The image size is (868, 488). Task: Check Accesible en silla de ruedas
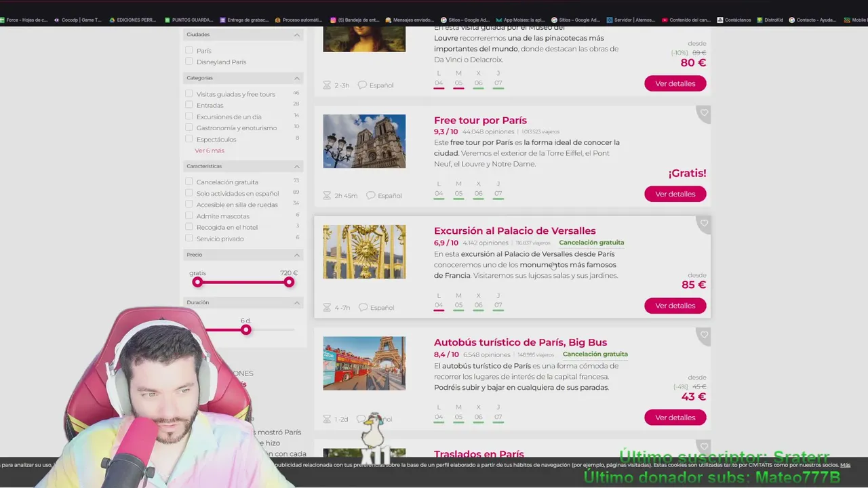pos(189,204)
